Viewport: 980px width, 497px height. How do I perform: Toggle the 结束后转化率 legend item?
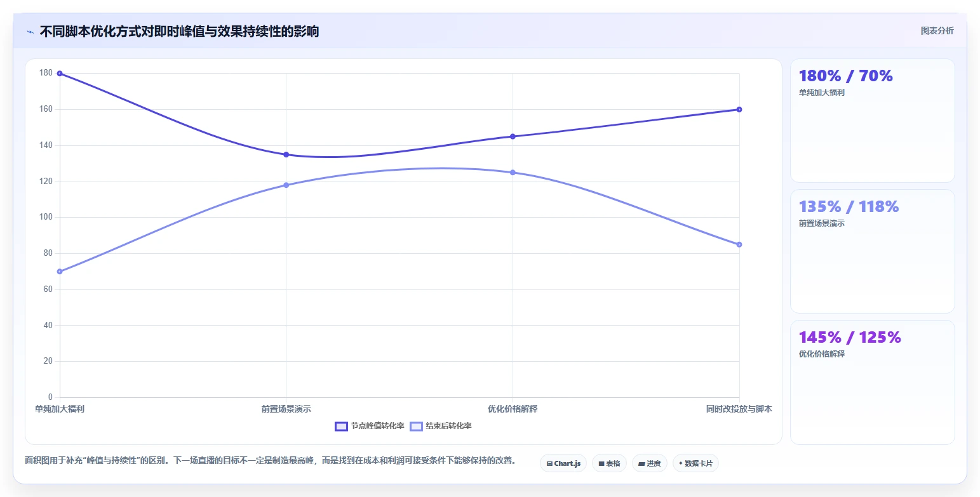(441, 426)
